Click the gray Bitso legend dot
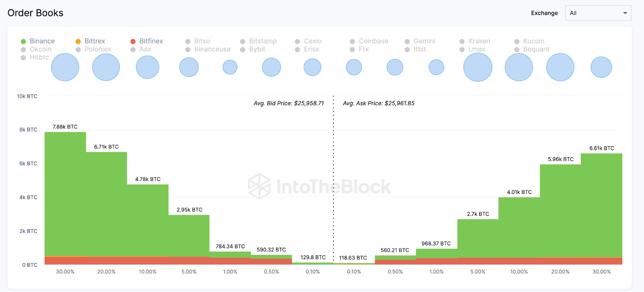Image resolution: width=644 pixels, height=292 pixels. pos(188,41)
